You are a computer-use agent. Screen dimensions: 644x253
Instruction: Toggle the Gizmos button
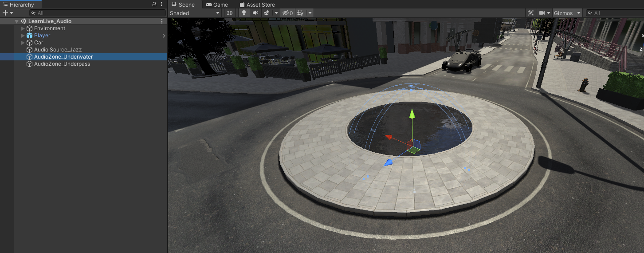click(563, 13)
